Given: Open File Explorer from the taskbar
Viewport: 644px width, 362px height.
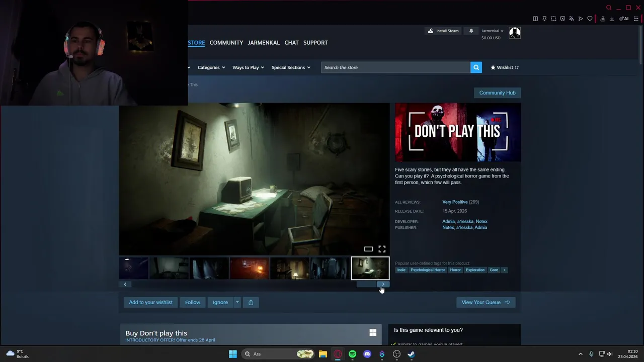Looking at the screenshot, I should pos(323,354).
